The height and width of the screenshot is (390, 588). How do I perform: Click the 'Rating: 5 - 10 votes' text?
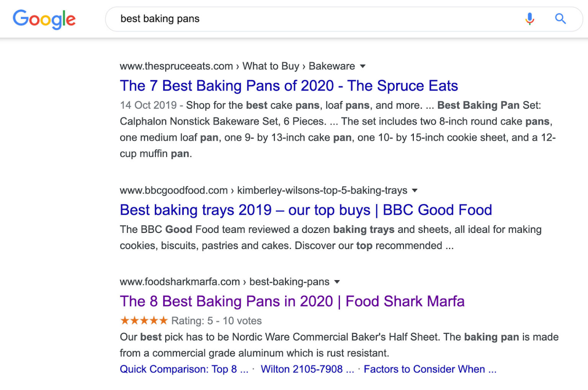[x=216, y=320]
